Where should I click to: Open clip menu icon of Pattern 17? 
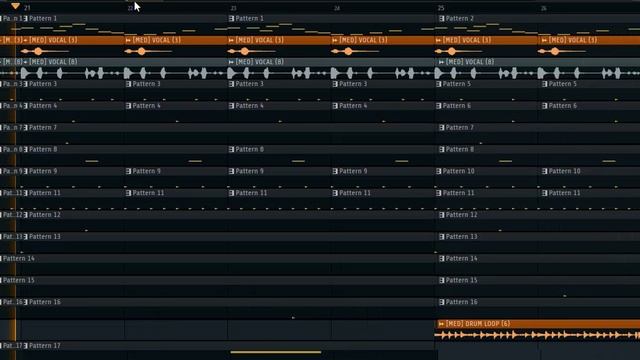tap(25, 346)
